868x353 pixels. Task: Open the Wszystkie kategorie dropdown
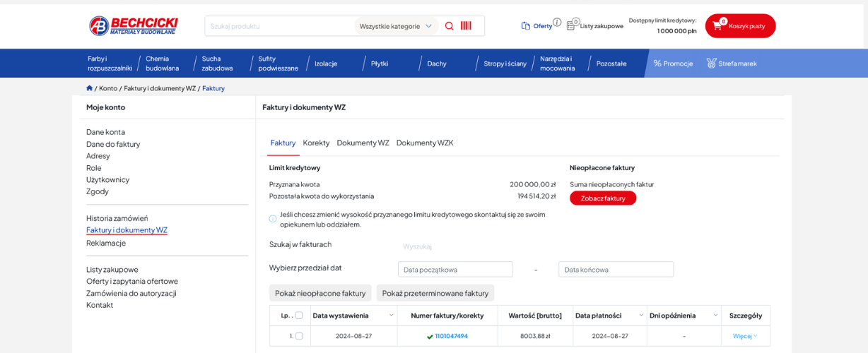[x=396, y=26]
